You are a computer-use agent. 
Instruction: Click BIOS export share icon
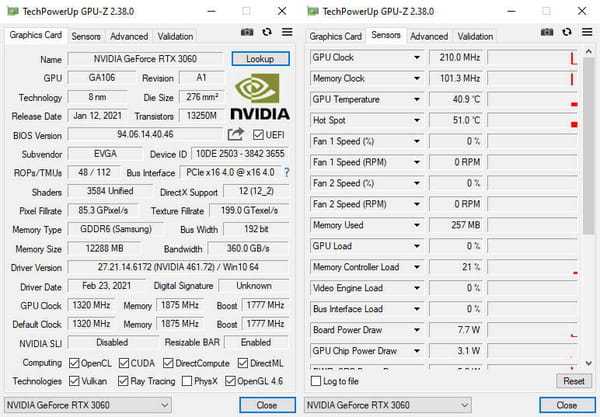(x=235, y=134)
